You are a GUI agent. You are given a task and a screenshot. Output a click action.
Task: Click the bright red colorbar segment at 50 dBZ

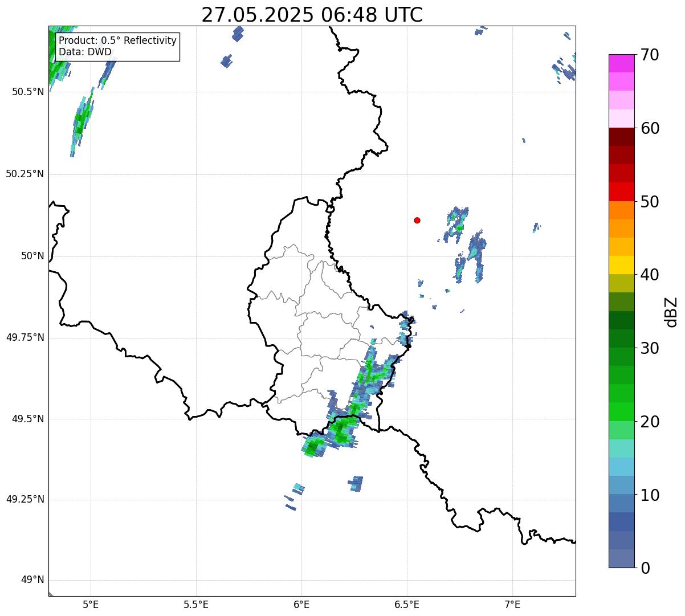[x=622, y=192]
